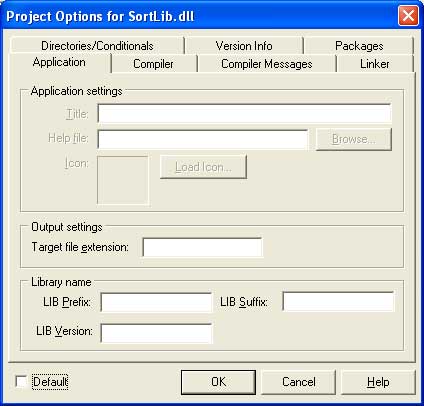Viewport: 424px width, 406px height.
Task: Click the LIB Suffix text box
Action: [x=338, y=302]
